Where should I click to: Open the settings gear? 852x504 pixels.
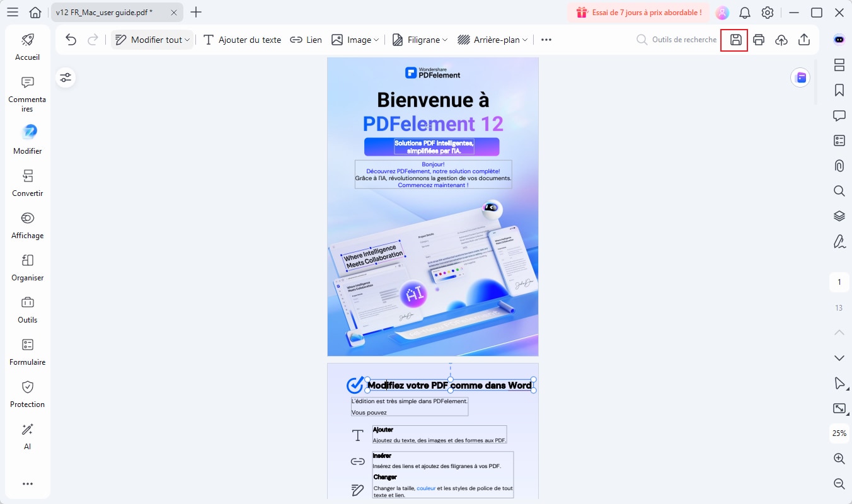[768, 13]
